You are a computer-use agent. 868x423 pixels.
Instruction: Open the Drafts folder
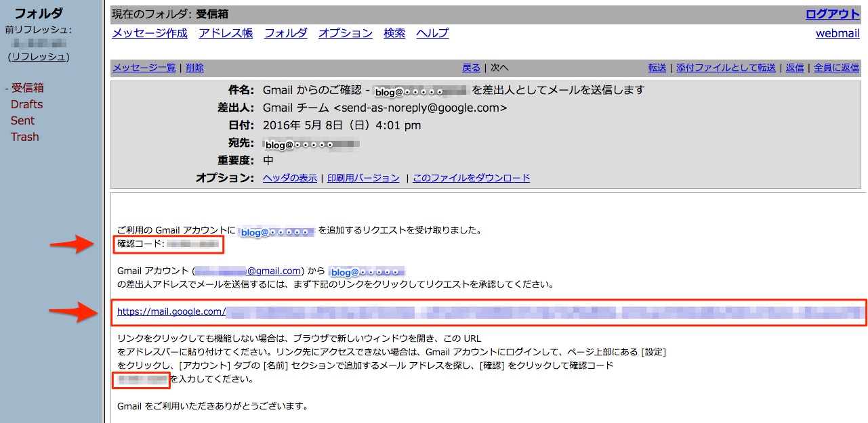pos(26,104)
